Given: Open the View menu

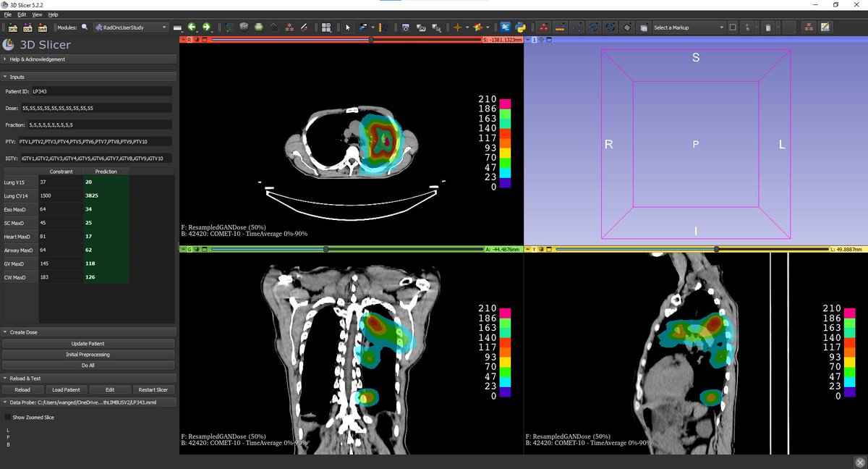Looking at the screenshot, I should click(x=37, y=14).
